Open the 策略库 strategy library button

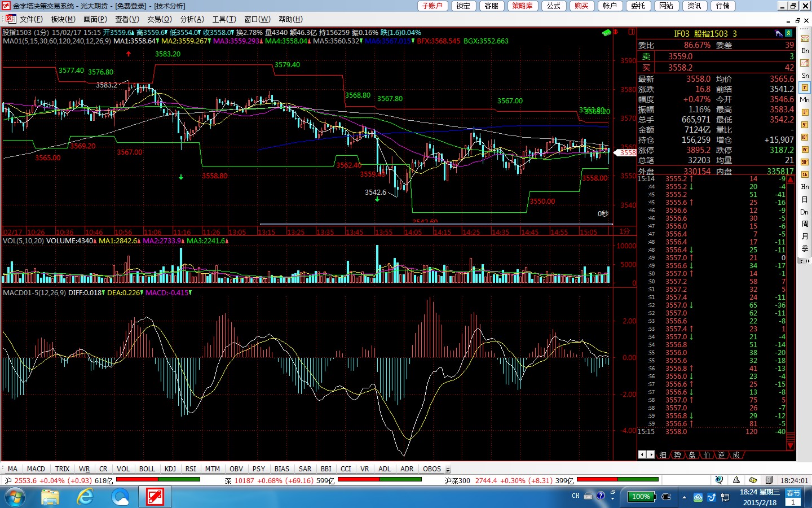pyautogui.click(x=522, y=6)
